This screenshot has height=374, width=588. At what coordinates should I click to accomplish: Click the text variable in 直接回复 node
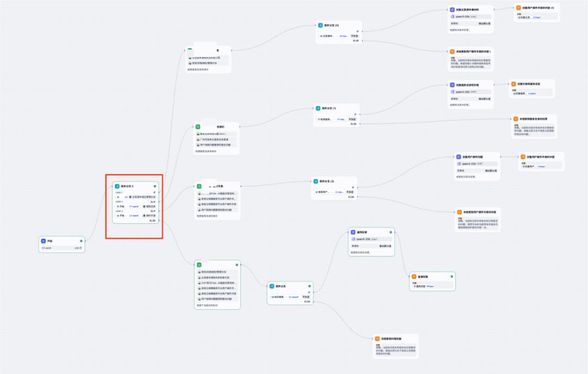430,285
